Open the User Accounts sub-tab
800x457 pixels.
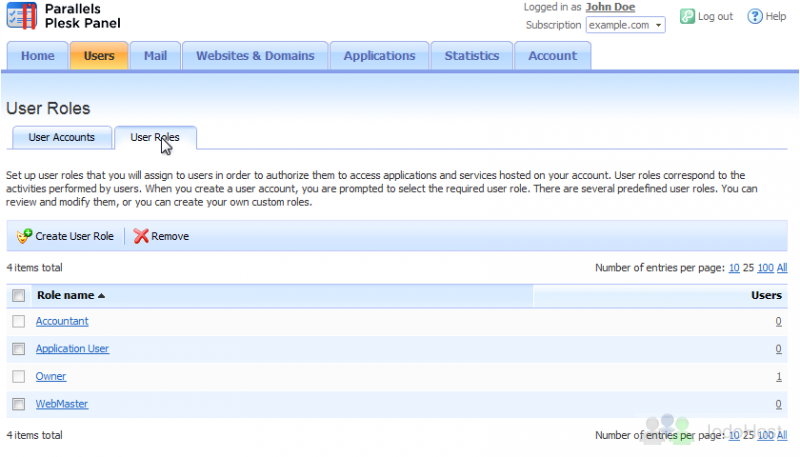click(61, 137)
